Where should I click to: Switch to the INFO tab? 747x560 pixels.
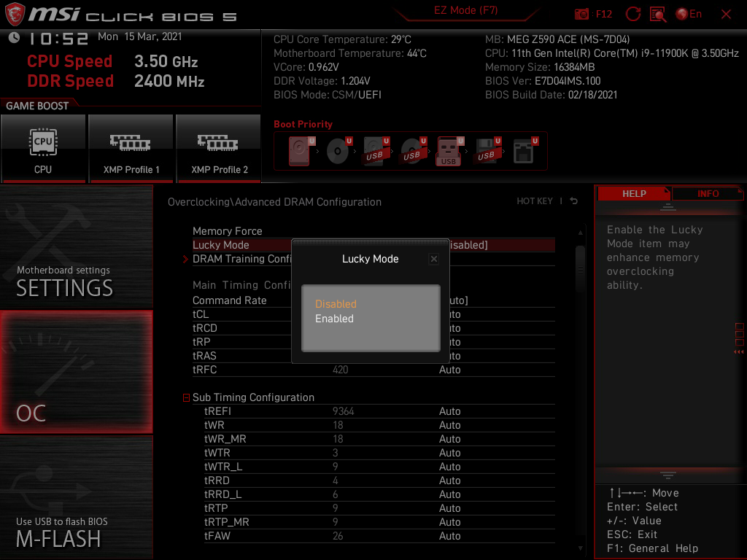(x=708, y=194)
